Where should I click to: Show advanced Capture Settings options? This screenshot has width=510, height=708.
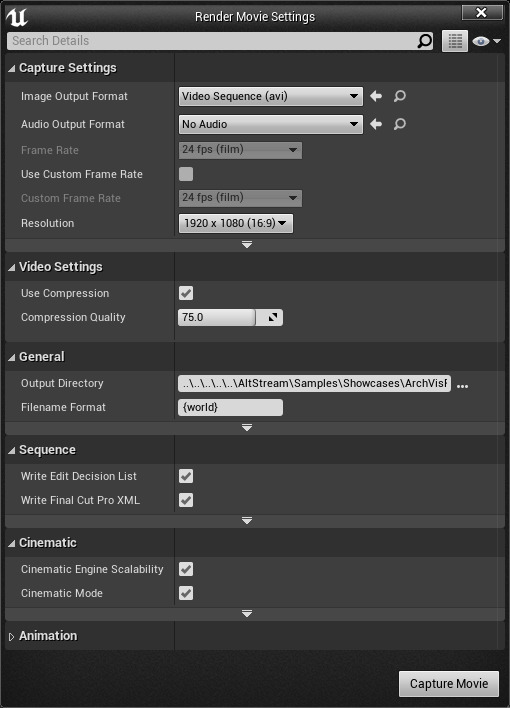click(247, 245)
